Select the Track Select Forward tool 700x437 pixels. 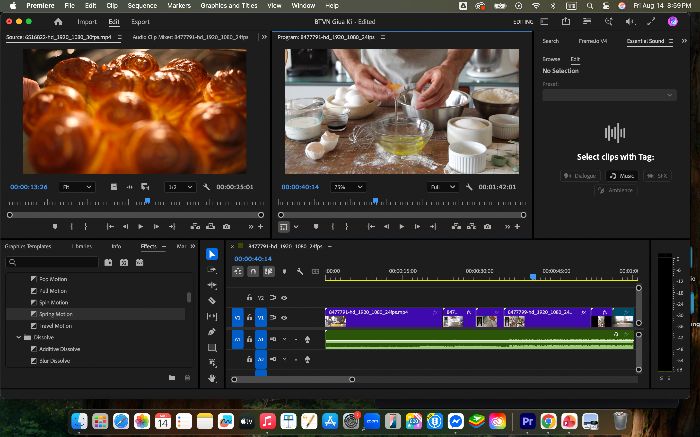pos(212,270)
